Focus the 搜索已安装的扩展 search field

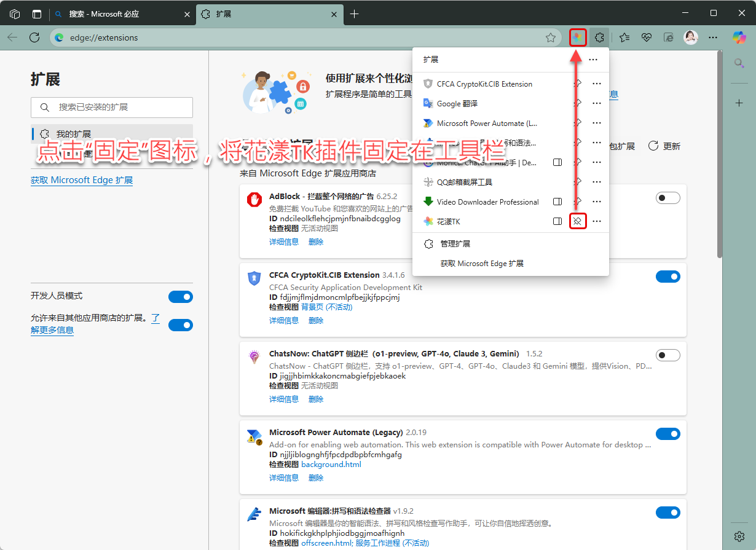click(112, 107)
